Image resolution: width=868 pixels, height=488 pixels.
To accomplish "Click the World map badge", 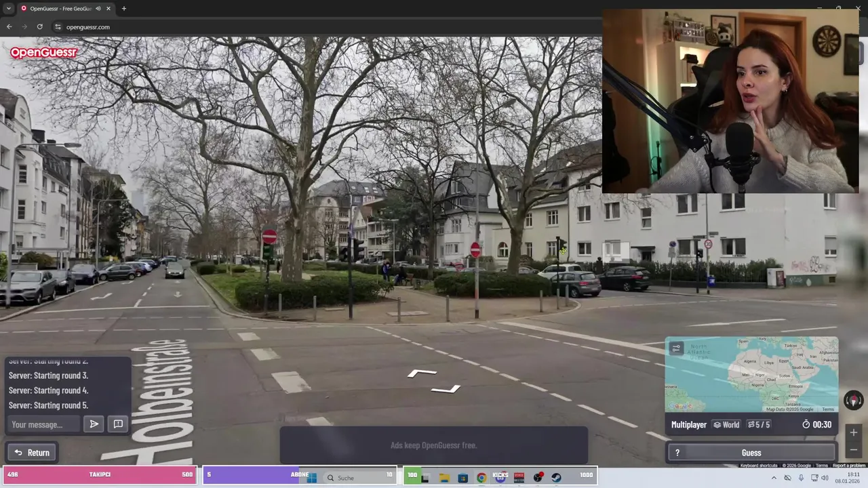I will tap(726, 425).
